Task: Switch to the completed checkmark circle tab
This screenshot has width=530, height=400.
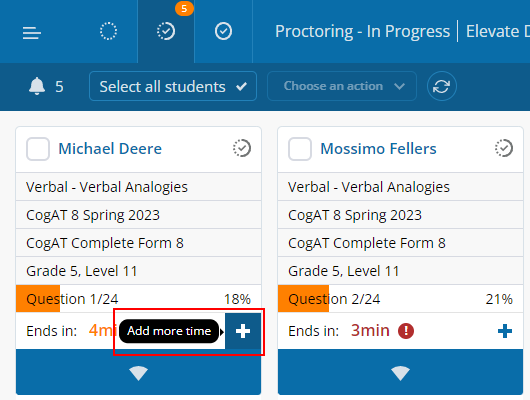Action: (x=223, y=31)
